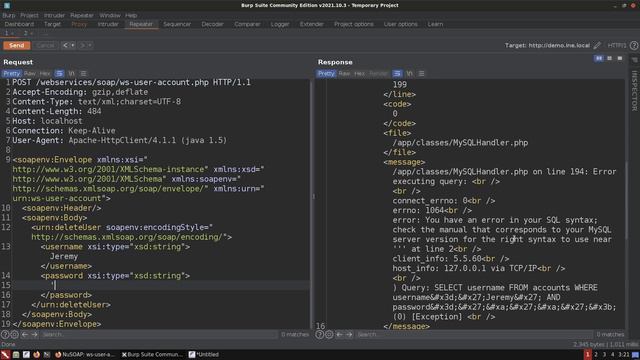Focus the Response search field
Viewport: 640px width, 360px height.
[x=474, y=335]
